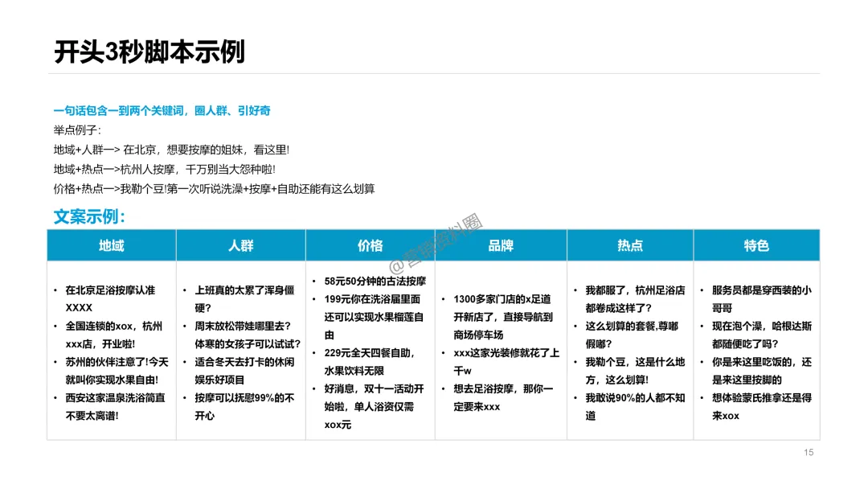Select bullet 我都服了,杭州足浴店都卷成这样了

pyautogui.click(x=635, y=299)
